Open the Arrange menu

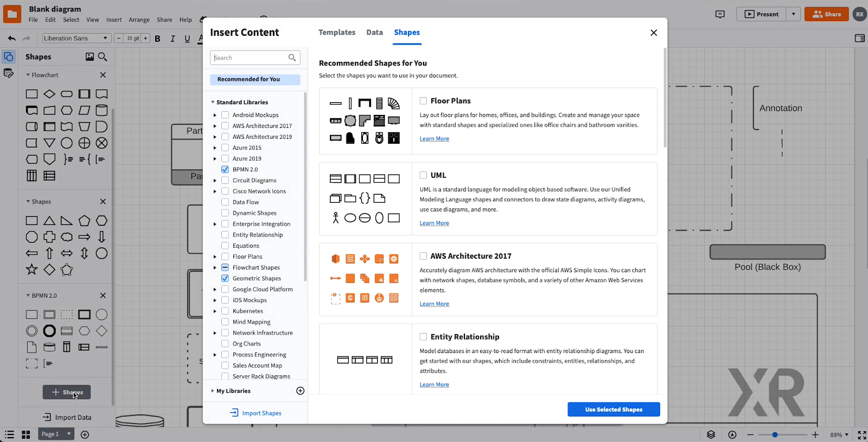139,20
